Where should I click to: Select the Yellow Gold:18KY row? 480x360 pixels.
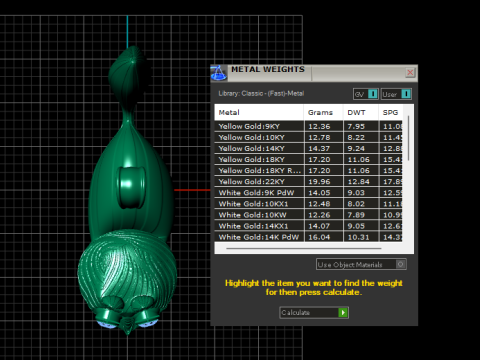(x=308, y=159)
